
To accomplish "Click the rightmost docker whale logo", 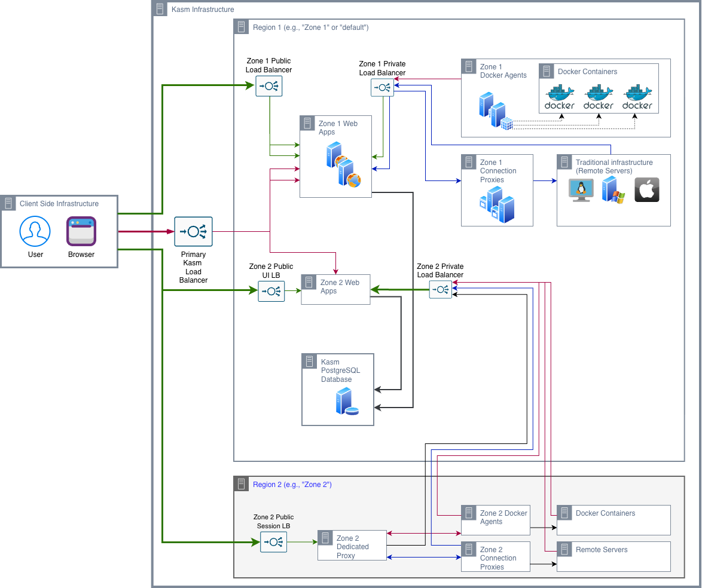I will pyautogui.click(x=637, y=97).
